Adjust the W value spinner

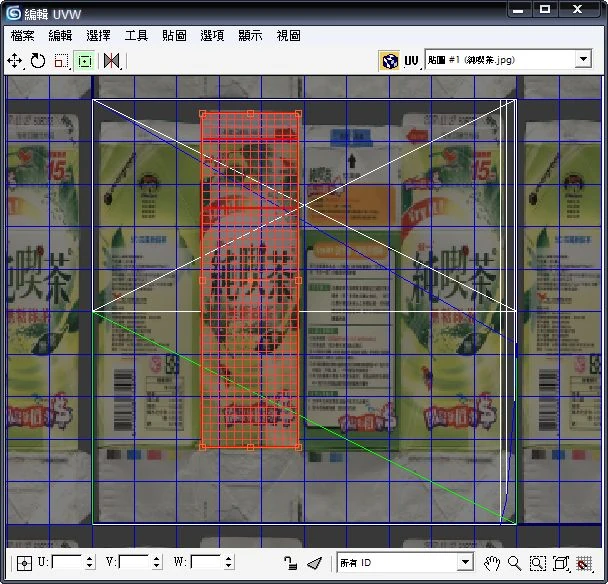tap(229, 562)
